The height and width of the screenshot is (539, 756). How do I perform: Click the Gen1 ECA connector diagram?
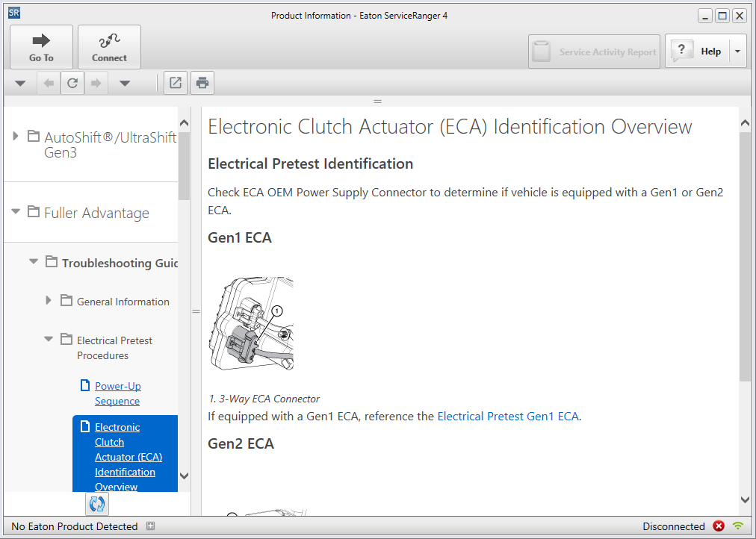(x=251, y=324)
